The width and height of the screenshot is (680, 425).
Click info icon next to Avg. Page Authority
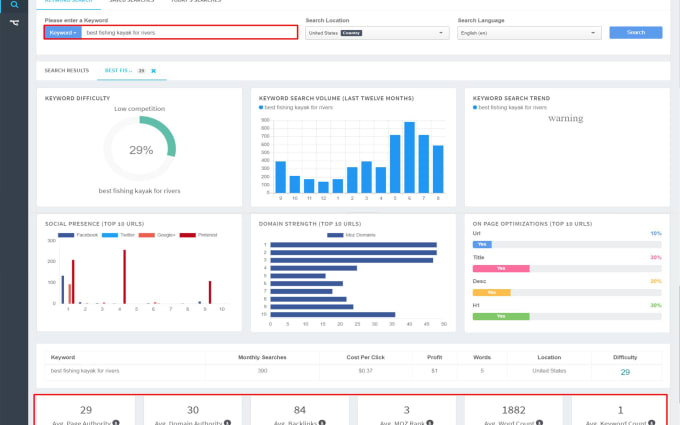(116, 422)
